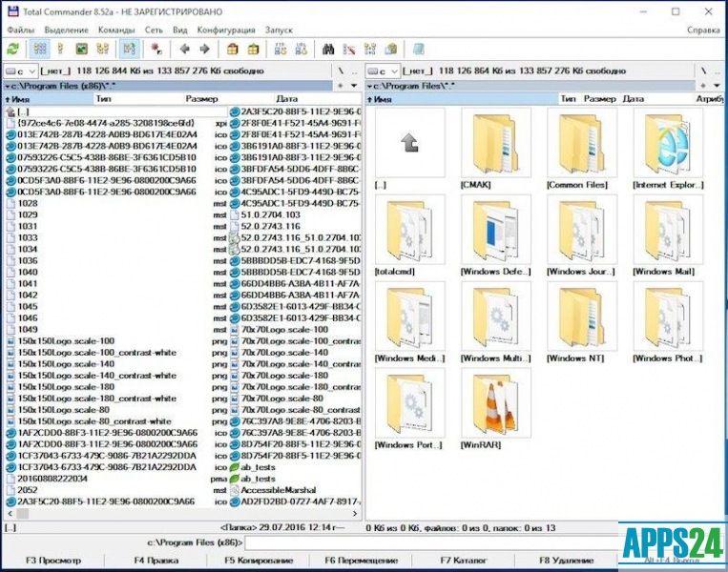Open the Выделение menu
The image size is (728, 572).
point(66,31)
